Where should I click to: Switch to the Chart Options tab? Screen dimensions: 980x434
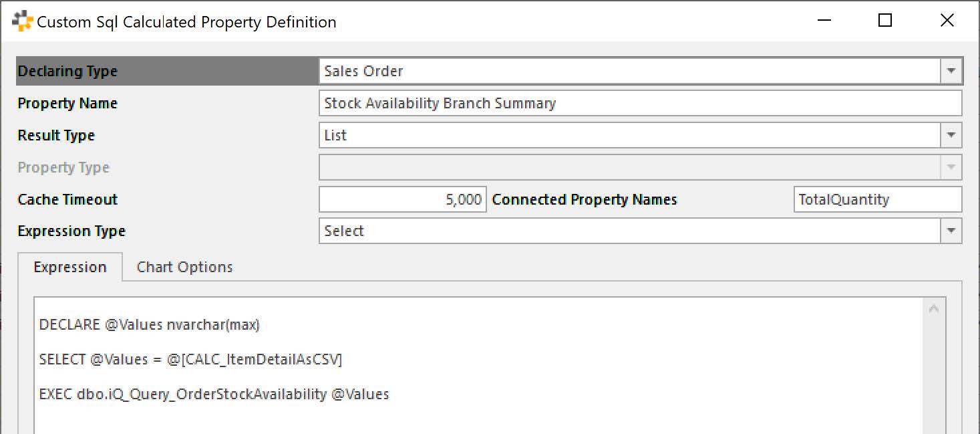click(x=184, y=267)
